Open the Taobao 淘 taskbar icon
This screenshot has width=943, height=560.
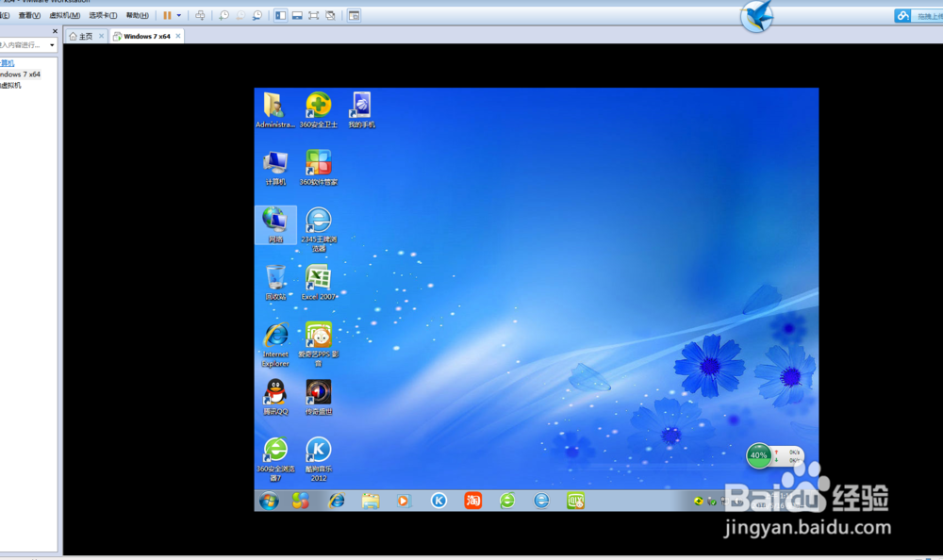coord(472,501)
